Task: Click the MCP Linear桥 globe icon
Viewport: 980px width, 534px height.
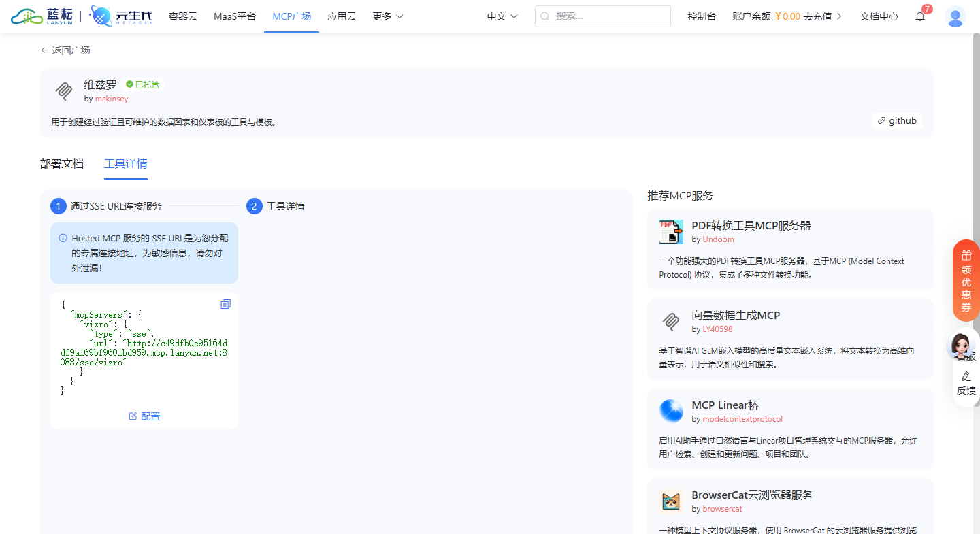Action: [670, 411]
